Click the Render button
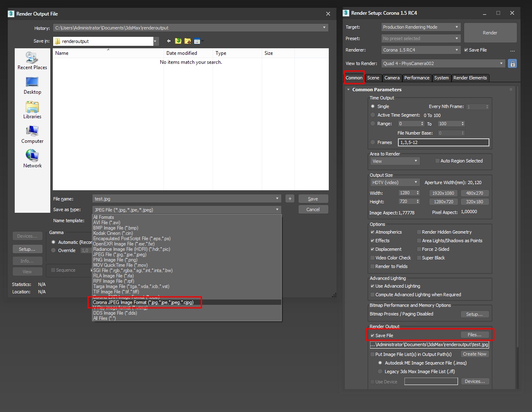The width and height of the screenshot is (532, 412). pyautogui.click(x=490, y=33)
